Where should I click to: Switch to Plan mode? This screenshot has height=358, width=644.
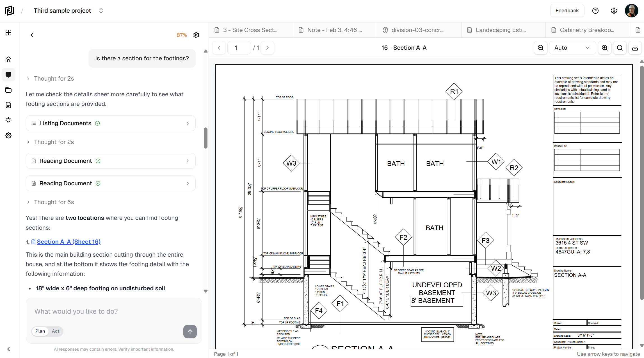[40, 331]
